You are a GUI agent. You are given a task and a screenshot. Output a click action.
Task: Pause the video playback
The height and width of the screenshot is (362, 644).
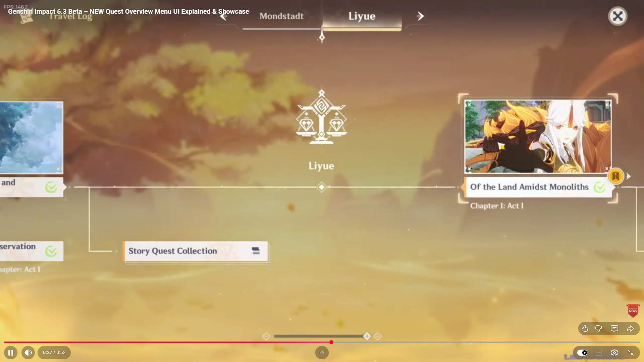(x=10, y=353)
